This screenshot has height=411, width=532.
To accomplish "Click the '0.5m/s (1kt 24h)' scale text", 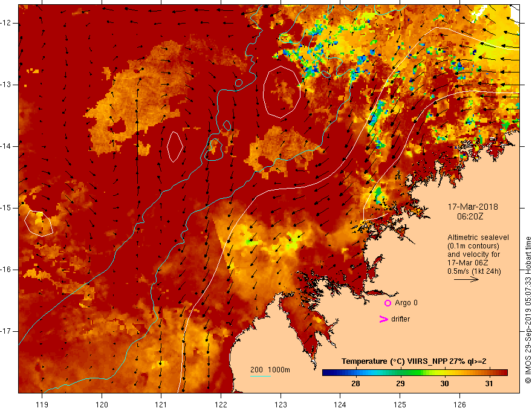I will [474, 271].
